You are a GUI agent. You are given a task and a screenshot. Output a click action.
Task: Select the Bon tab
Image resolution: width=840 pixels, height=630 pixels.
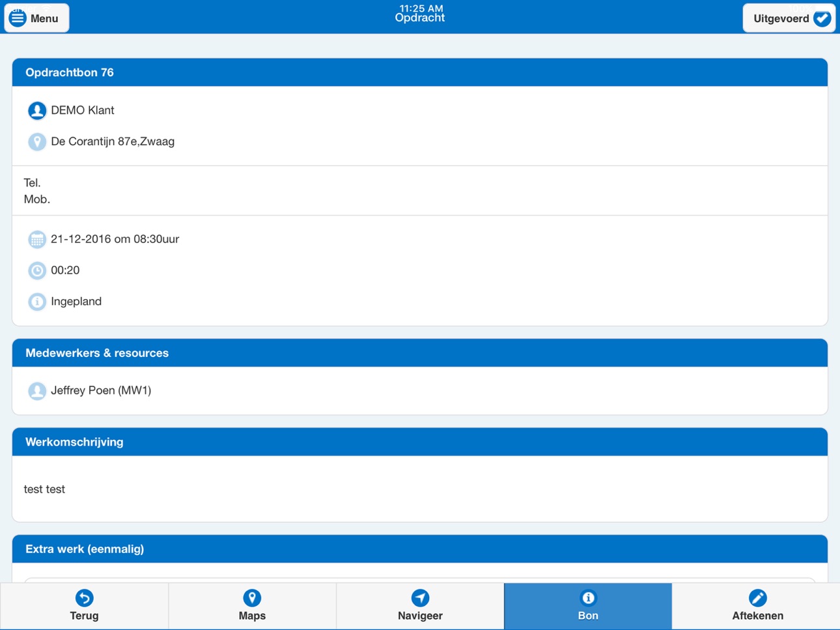click(x=588, y=606)
